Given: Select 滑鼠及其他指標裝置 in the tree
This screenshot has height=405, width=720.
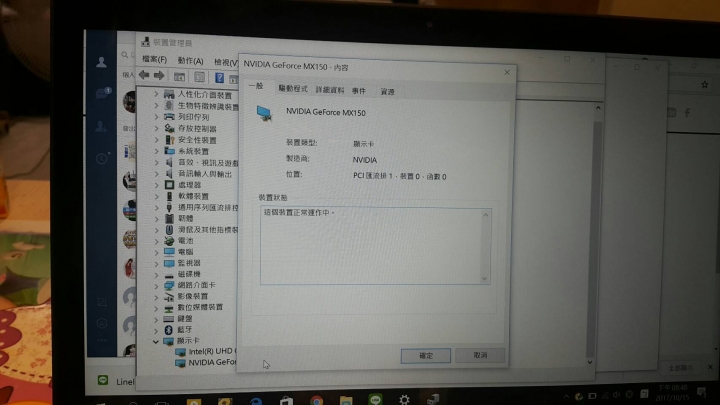Looking at the screenshot, I should [208, 230].
